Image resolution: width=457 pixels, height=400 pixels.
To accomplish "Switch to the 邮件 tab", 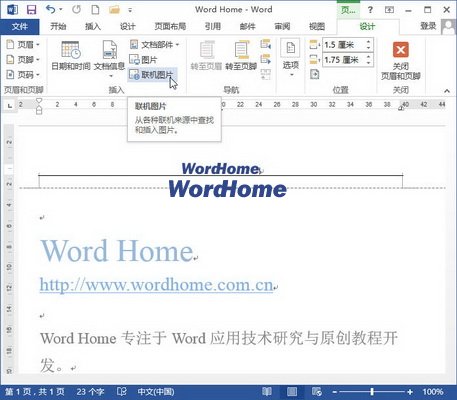I will (247, 26).
